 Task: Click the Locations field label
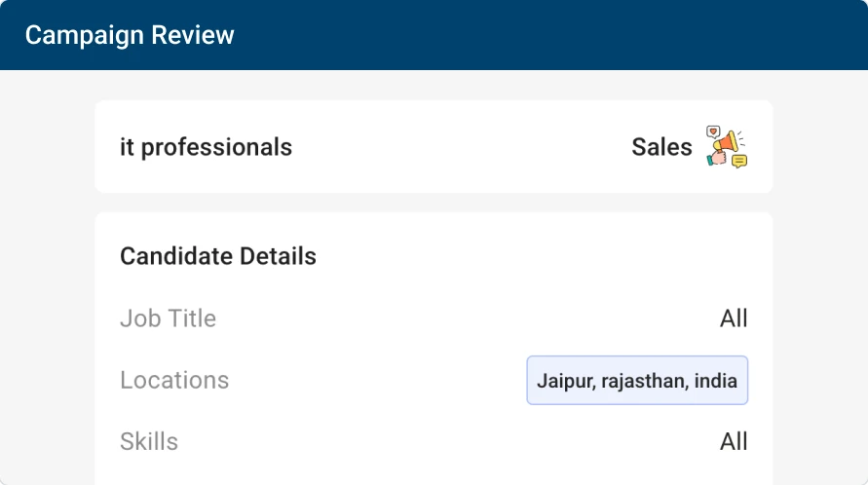point(174,380)
